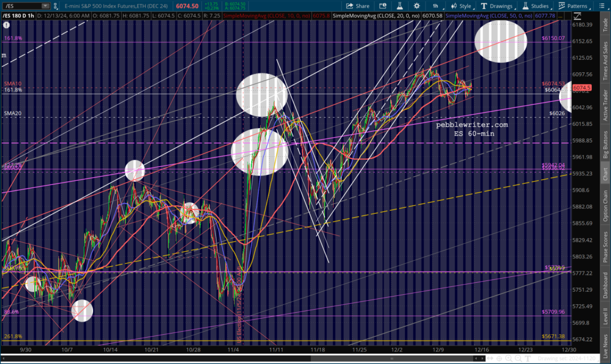Image resolution: width=611 pixels, height=364 pixels.
Task: Click the list menu icon at top right
Action: [x=601, y=6]
